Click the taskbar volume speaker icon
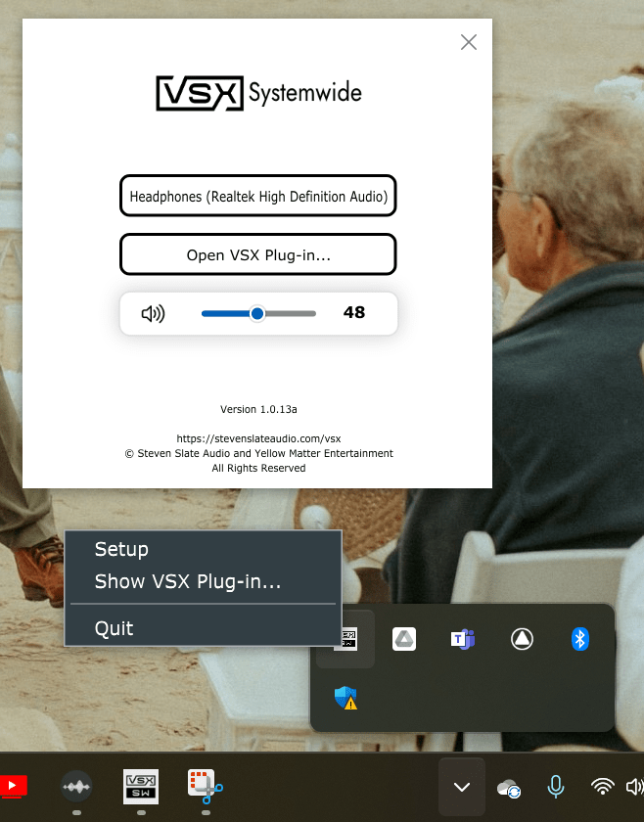Viewport: 644px width, 822px height. 634,787
